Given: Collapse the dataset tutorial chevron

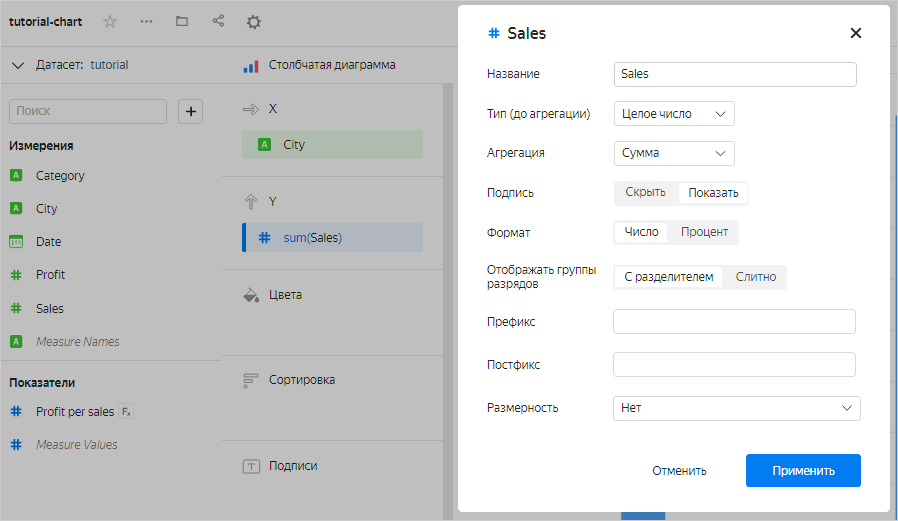Looking at the screenshot, I should tap(18, 66).
